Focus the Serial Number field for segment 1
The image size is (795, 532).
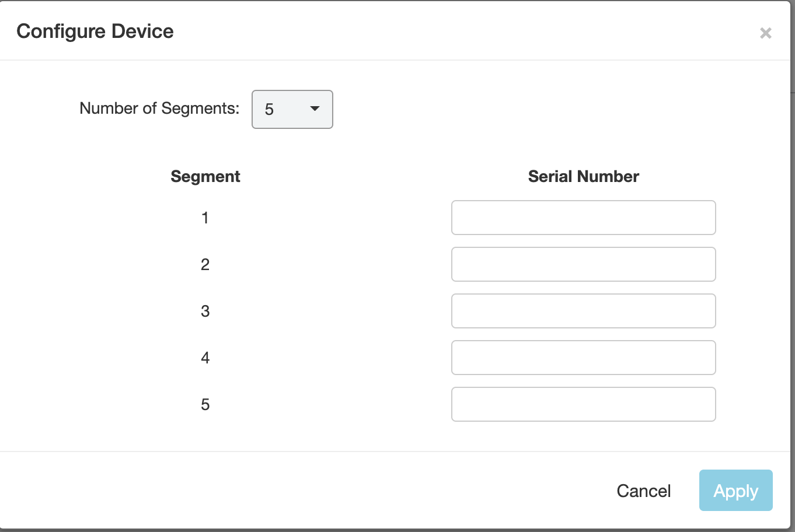click(x=584, y=218)
